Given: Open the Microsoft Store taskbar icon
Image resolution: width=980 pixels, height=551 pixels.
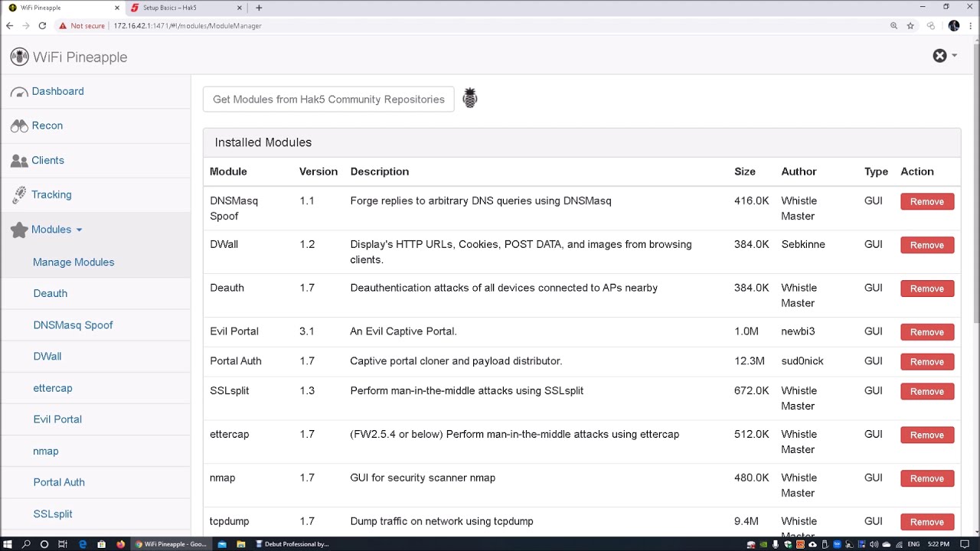Looking at the screenshot, I should coord(101,544).
